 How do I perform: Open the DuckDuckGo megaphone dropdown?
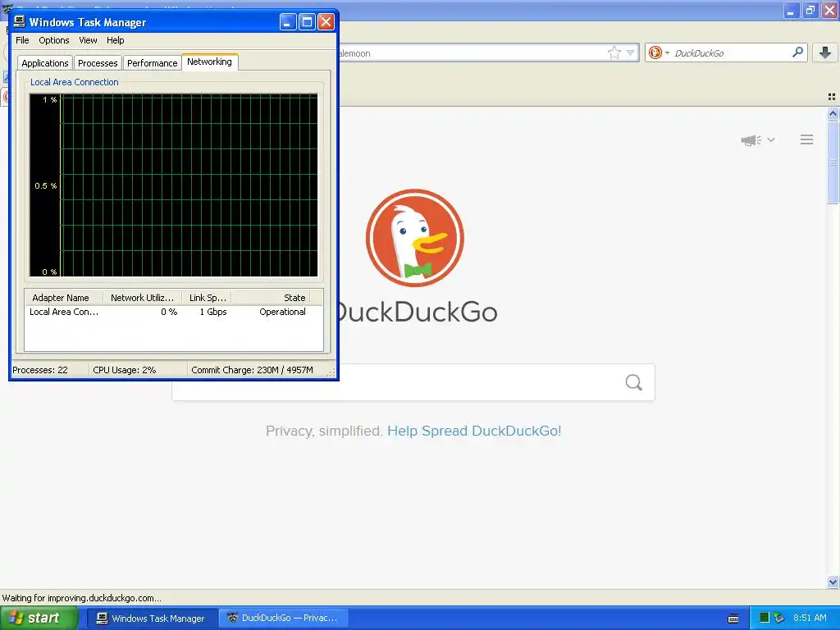757,140
